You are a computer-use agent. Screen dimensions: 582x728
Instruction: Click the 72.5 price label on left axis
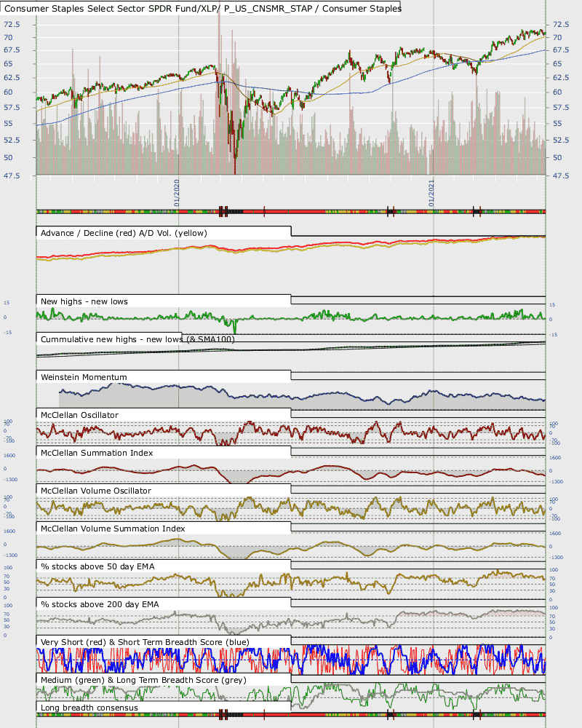[x=12, y=24]
